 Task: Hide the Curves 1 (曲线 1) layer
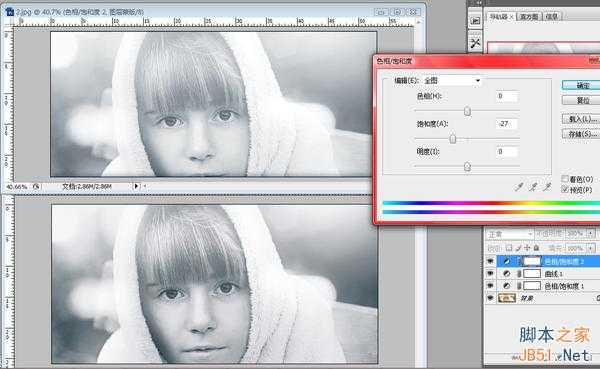click(490, 273)
